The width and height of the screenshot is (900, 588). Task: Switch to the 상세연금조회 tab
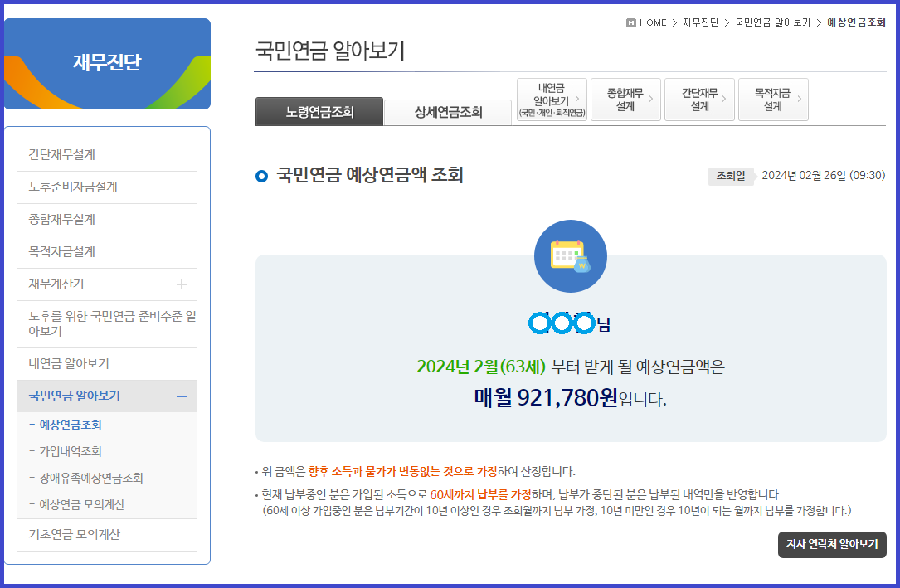[x=449, y=112]
